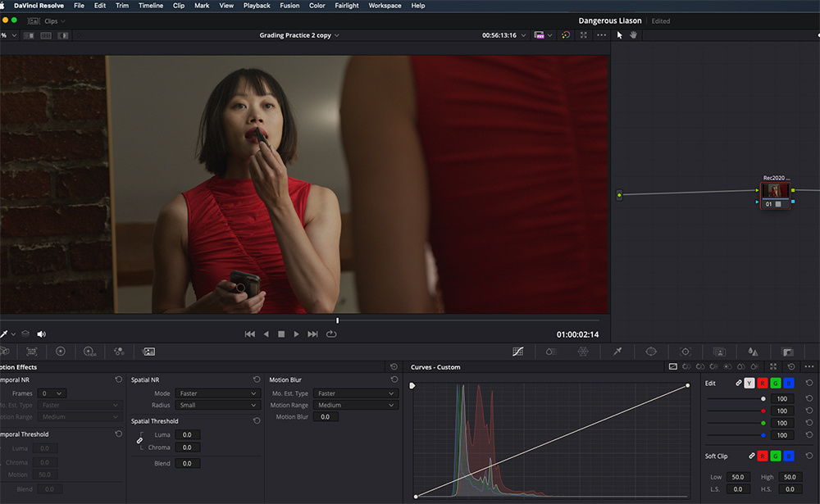
Task: Toggle the Soft Clip red channel
Action: tap(763, 456)
